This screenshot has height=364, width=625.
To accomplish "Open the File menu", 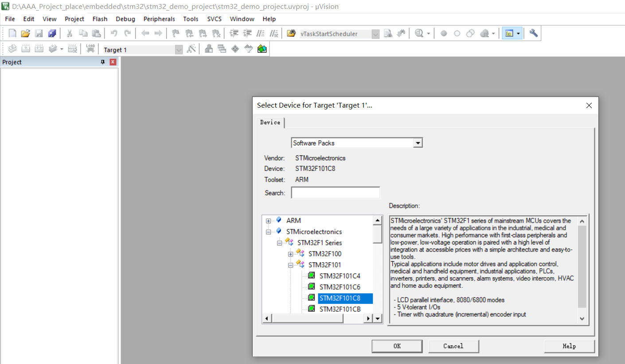I will 10,19.
